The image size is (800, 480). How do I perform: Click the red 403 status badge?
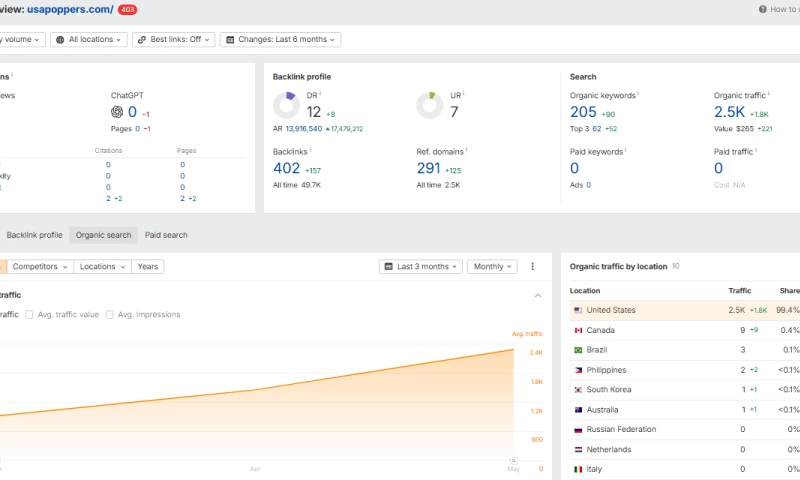(127, 10)
